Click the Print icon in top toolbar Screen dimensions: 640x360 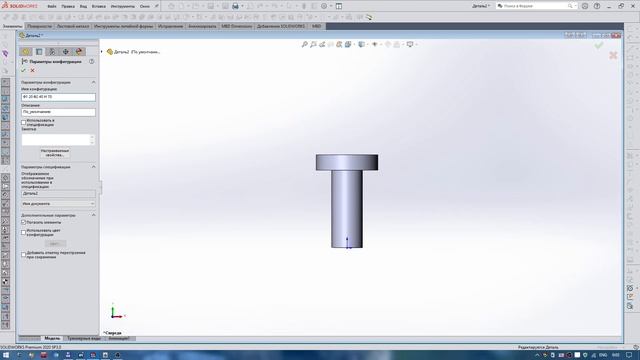235,6
